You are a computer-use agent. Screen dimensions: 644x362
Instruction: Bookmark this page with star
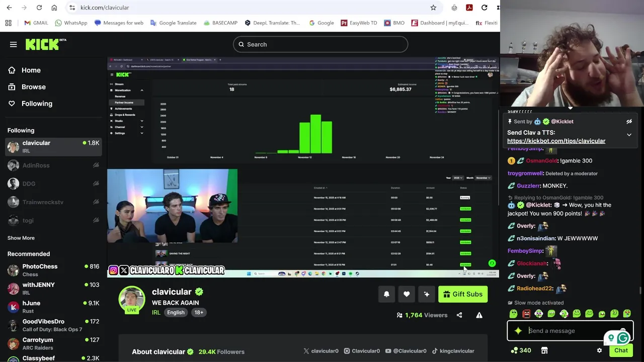pos(433,8)
